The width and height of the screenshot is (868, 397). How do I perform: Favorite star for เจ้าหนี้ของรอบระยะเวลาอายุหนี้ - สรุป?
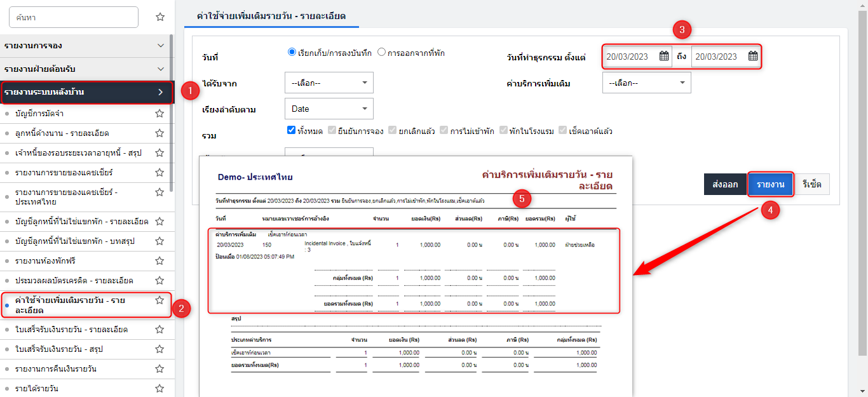159,153
